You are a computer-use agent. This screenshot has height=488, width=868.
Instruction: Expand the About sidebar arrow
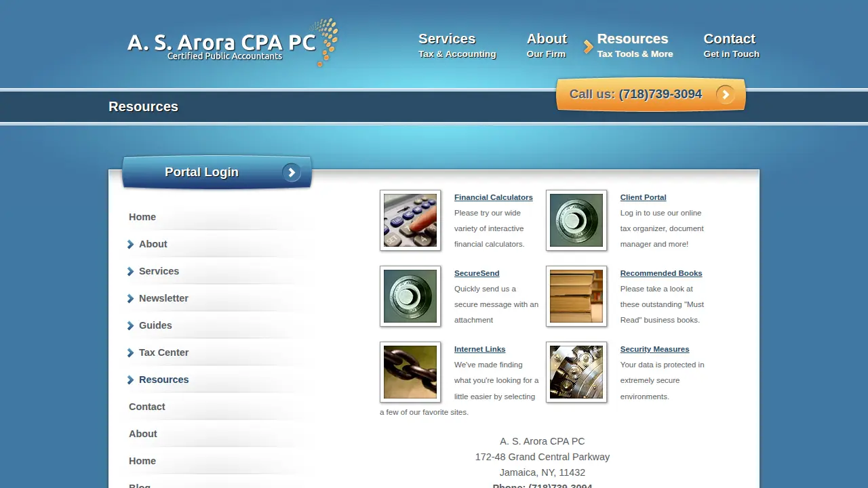[x=131, y=244]
